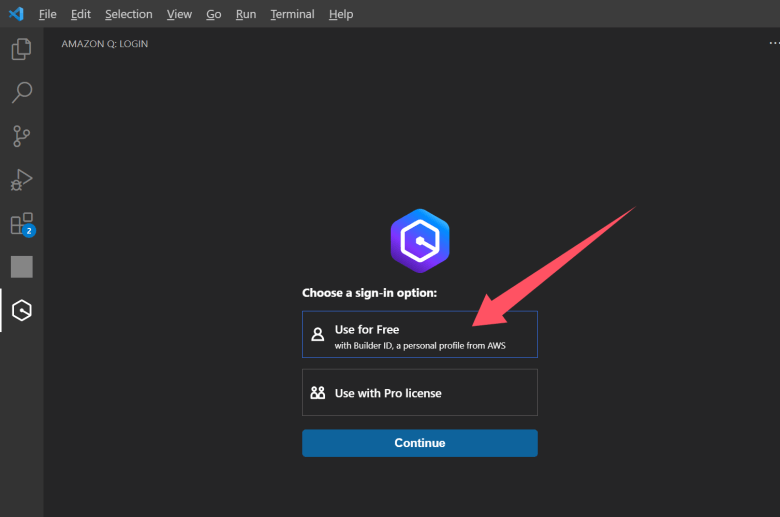Open the View menu
Viewport: 780px width, 517px height.
click(179, 14)
